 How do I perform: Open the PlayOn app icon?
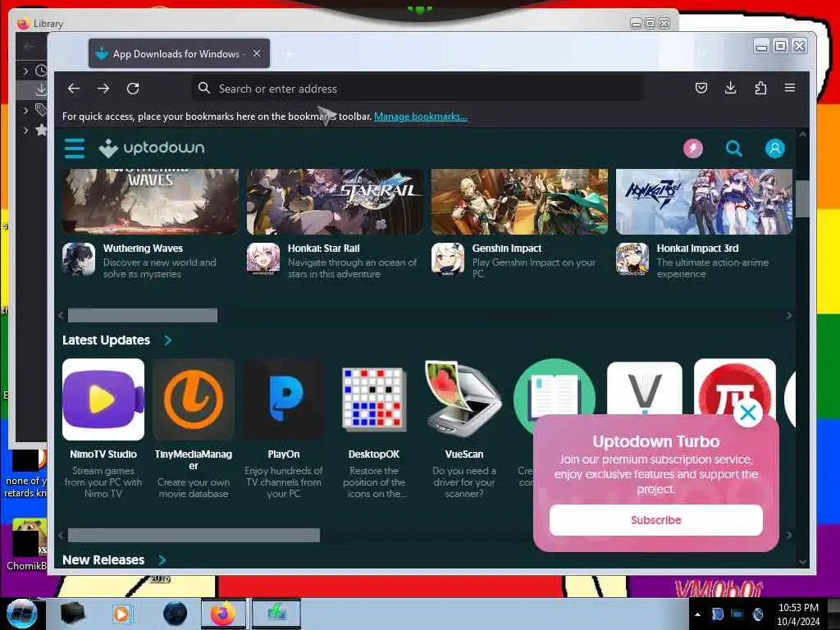coord(284,399)
